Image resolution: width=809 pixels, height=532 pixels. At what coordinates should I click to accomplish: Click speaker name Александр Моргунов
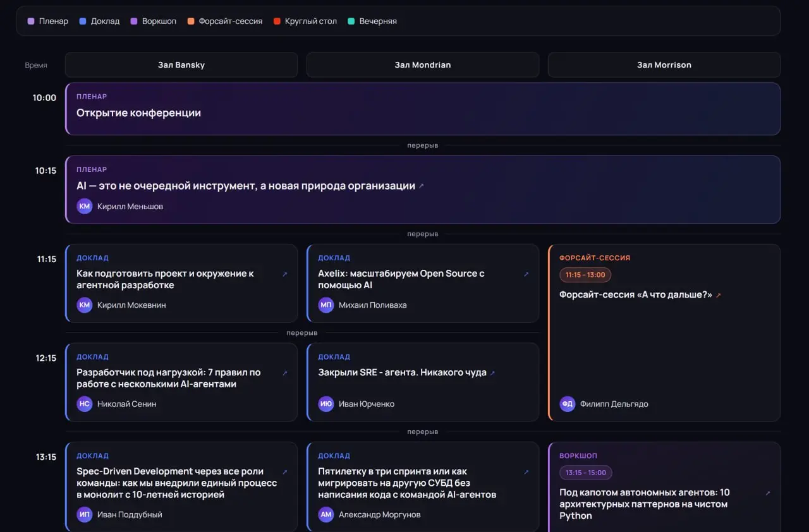click(380, 515)
